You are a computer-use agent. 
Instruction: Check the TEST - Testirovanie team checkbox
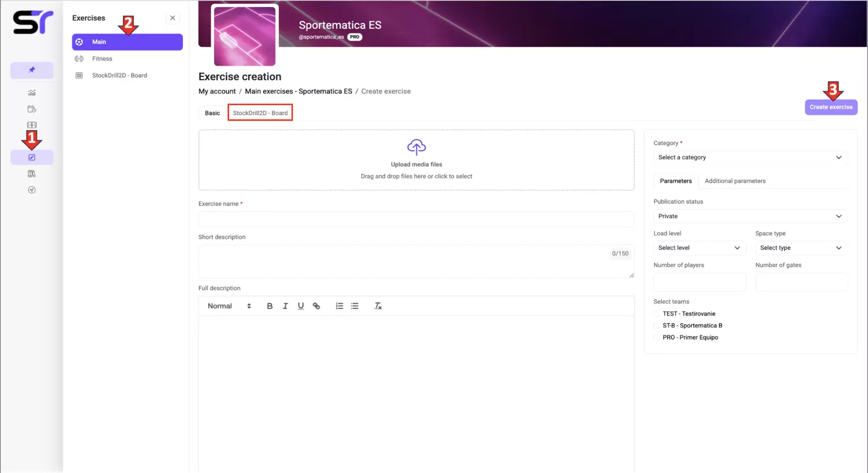point(657,314)
